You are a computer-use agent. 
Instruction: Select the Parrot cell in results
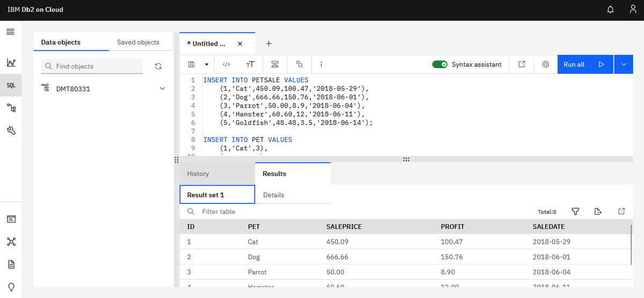coord(257,272)
